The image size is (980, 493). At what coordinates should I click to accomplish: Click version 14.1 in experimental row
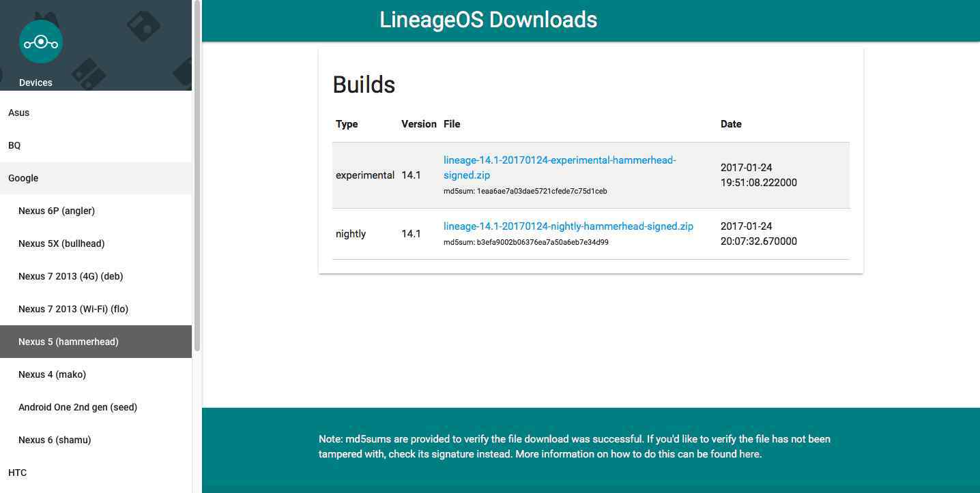tap(411, 175)
